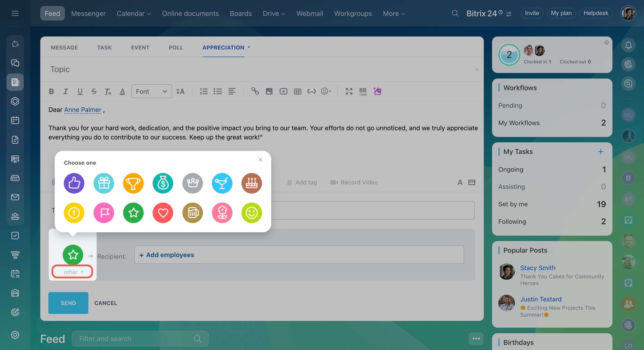Open the Font dropdown
Screen dimensions: 644x350
click(151, 92)
